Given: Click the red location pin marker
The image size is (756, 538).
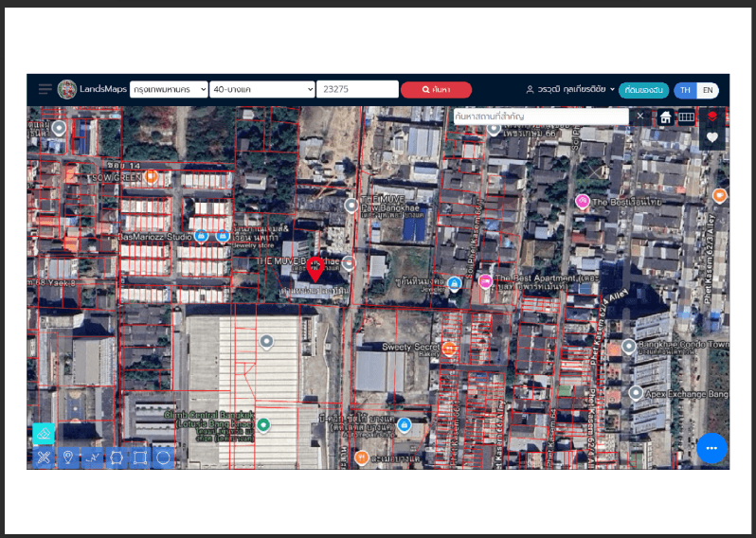Looking at the screenshot, I should (315, 270).
